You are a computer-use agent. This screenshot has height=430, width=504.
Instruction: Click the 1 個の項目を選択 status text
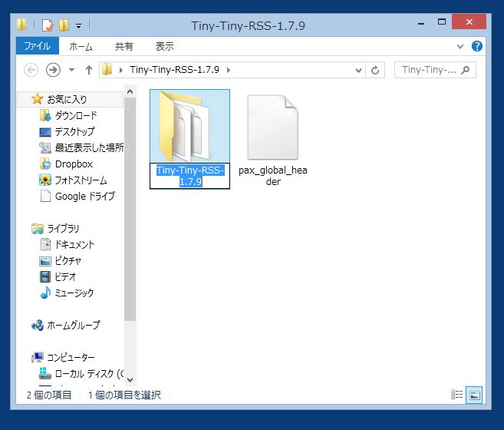pos(124,395)
